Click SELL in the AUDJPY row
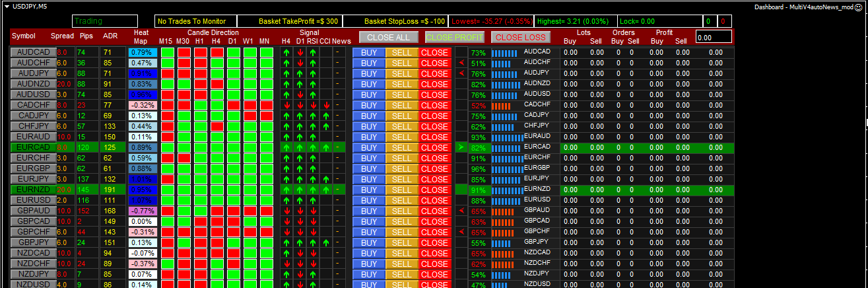This screenshot has width=868, height=288. [401, 73]
